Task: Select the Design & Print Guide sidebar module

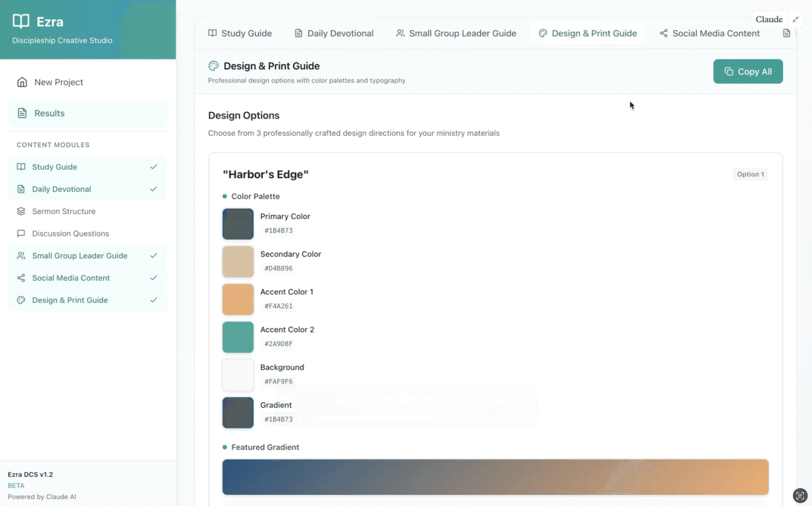Action: (70, 300)
